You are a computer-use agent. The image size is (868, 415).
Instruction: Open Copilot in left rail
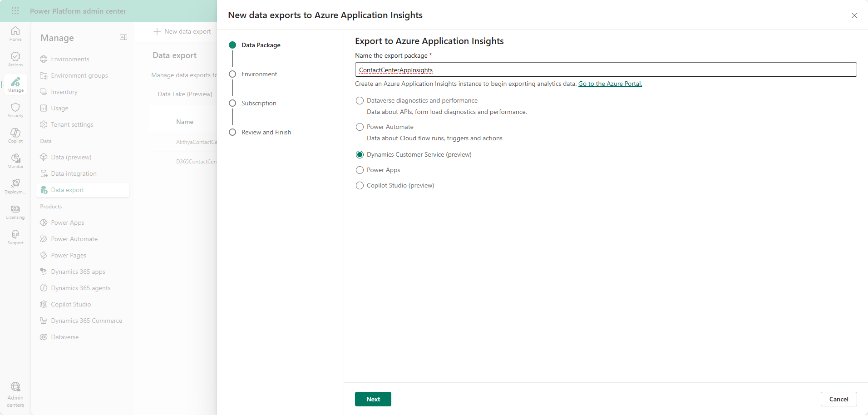tap(15, 136)
